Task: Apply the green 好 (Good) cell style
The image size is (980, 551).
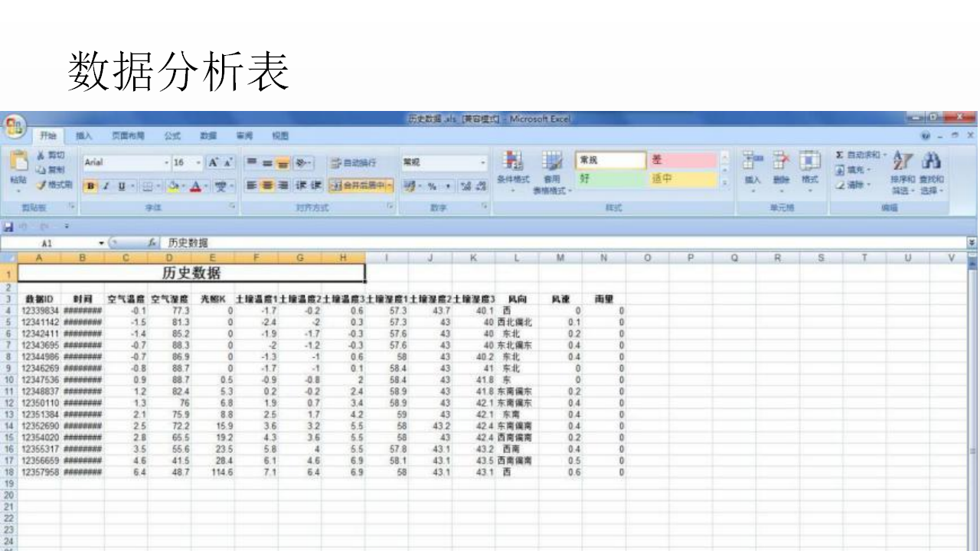Action: click(609, 179)
